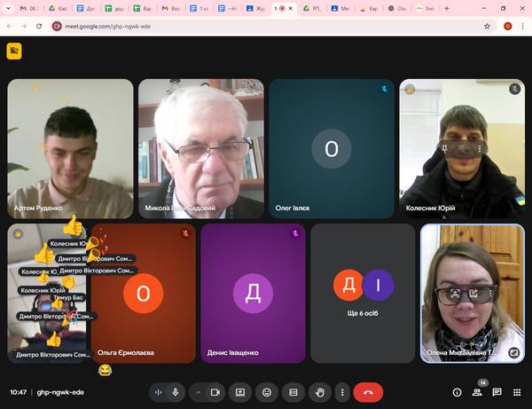Start presenting your screen

[x=239, y=391]
